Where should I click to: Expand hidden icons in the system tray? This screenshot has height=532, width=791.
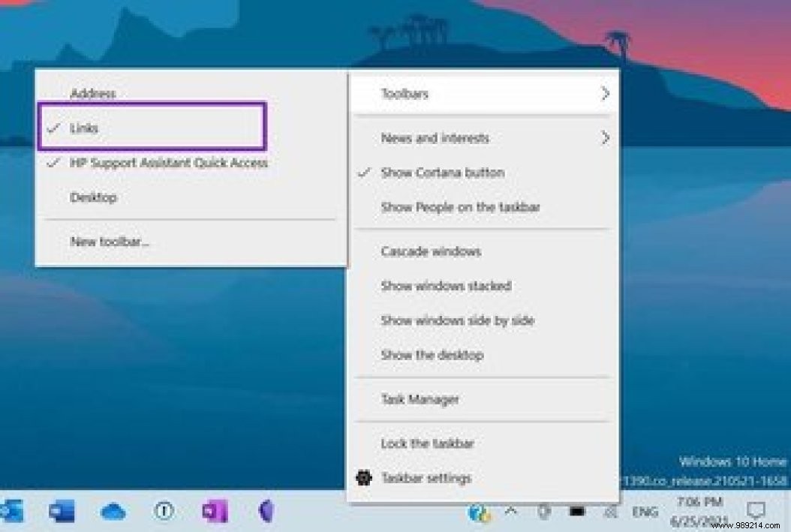pos(512,512)
